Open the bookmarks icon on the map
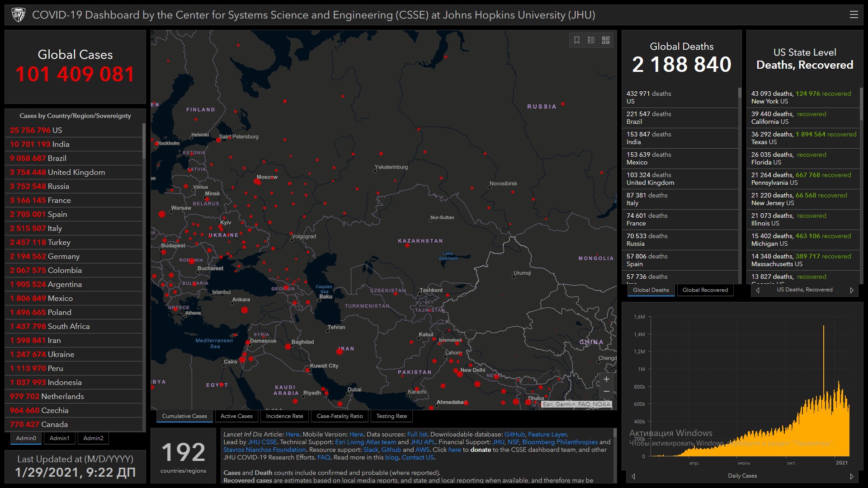The height and width of the screenshot is (488, 868). pos(577,40)
